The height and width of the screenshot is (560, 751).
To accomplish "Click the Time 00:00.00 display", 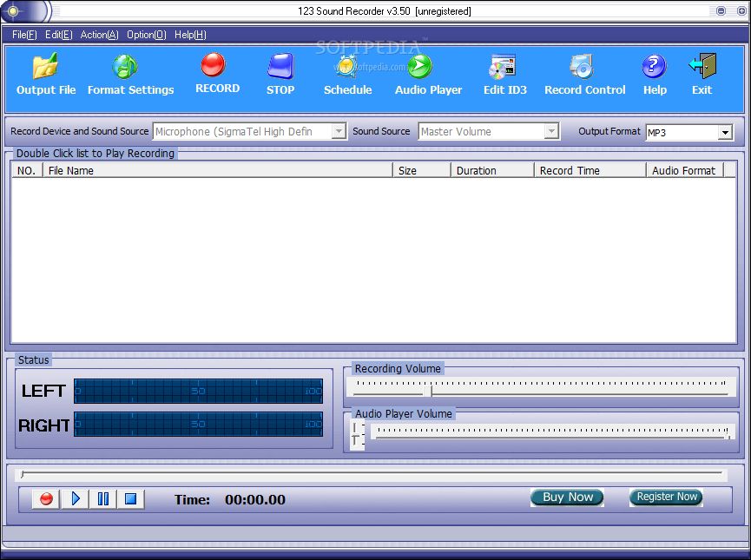I will 230,499.
